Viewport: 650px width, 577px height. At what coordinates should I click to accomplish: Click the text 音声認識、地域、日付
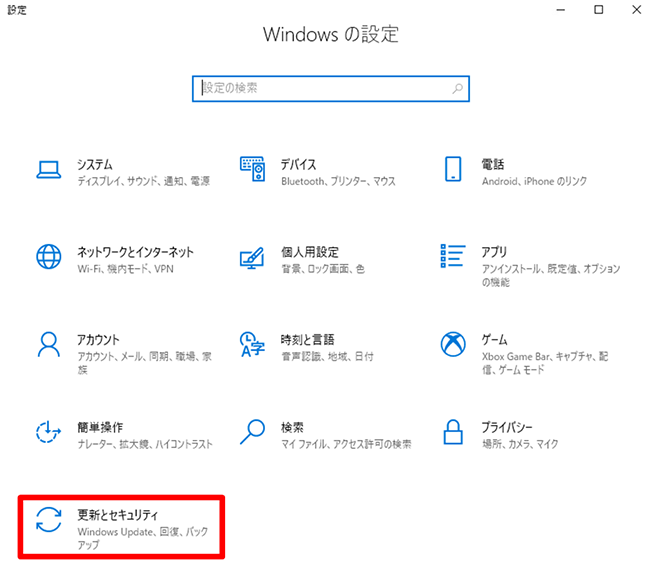click(327, 356)
